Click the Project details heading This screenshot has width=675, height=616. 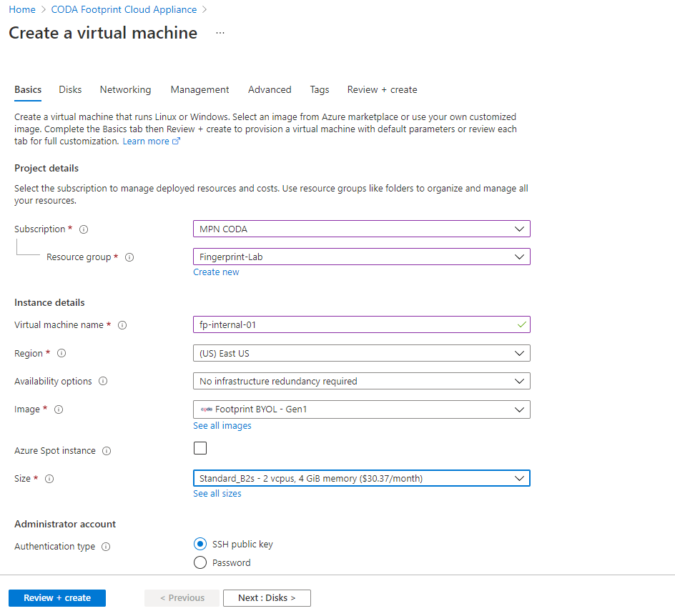click(46, 168)
